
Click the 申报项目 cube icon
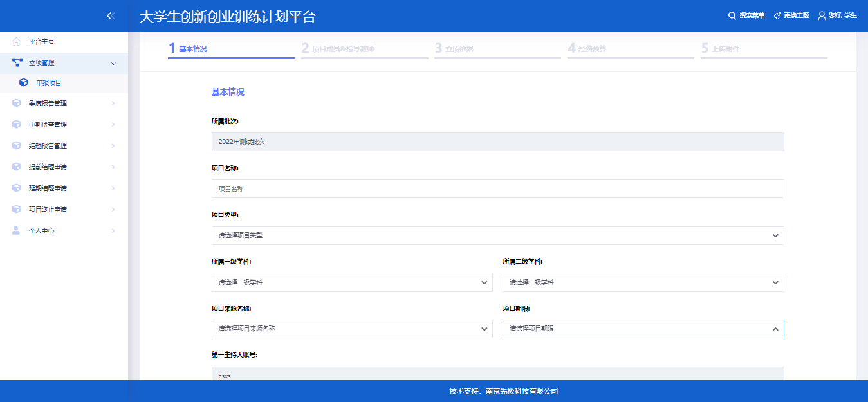coord(24,83)
